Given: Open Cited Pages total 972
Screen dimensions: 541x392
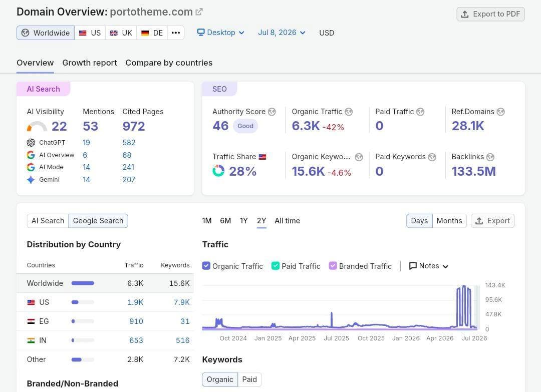Looking at the screenshot, I should coord(134,126).
